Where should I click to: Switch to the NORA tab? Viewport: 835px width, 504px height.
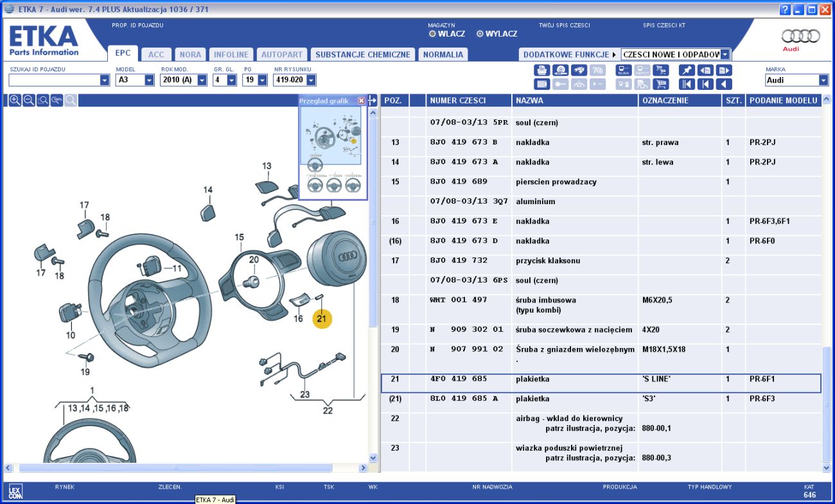[190, 55]
